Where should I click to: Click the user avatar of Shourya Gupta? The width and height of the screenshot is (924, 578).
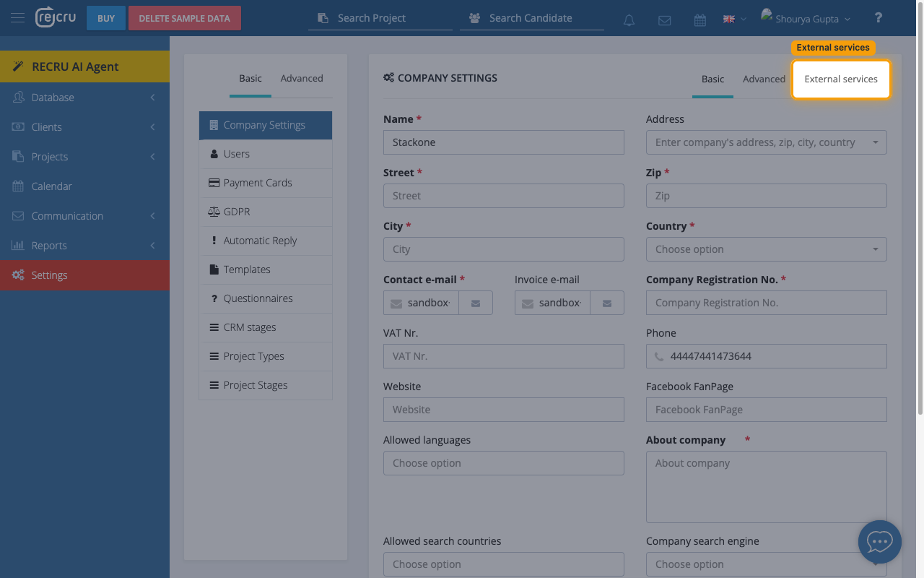click(767, 14)
